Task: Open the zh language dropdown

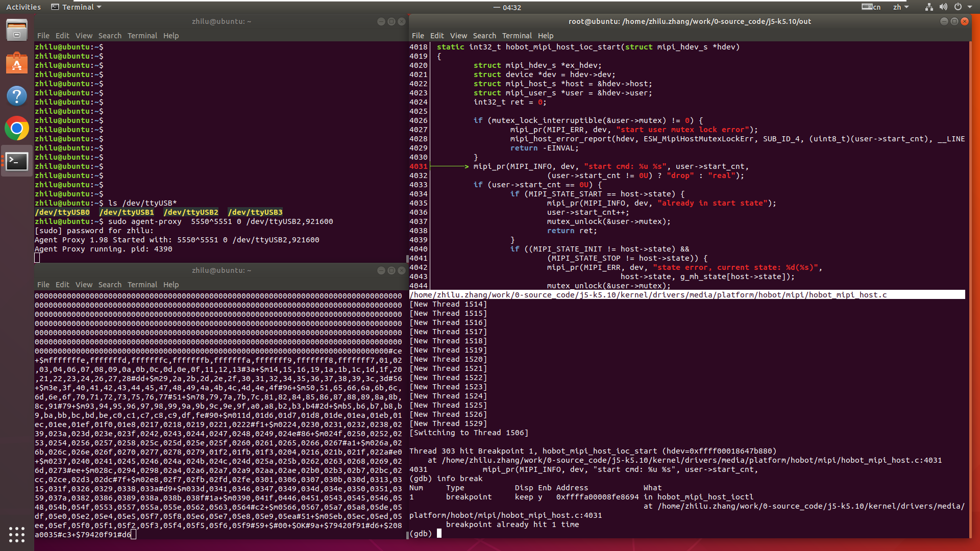Action: 901,7
